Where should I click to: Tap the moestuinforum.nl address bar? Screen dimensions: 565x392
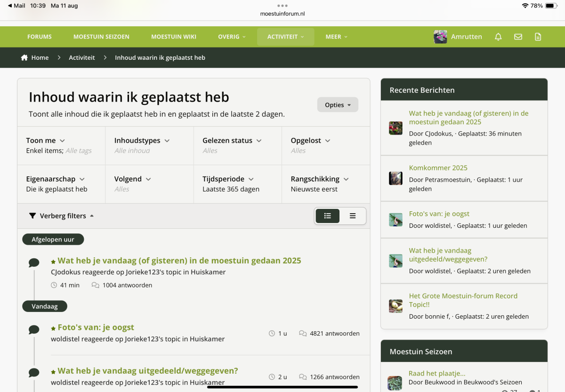point(282,14)
